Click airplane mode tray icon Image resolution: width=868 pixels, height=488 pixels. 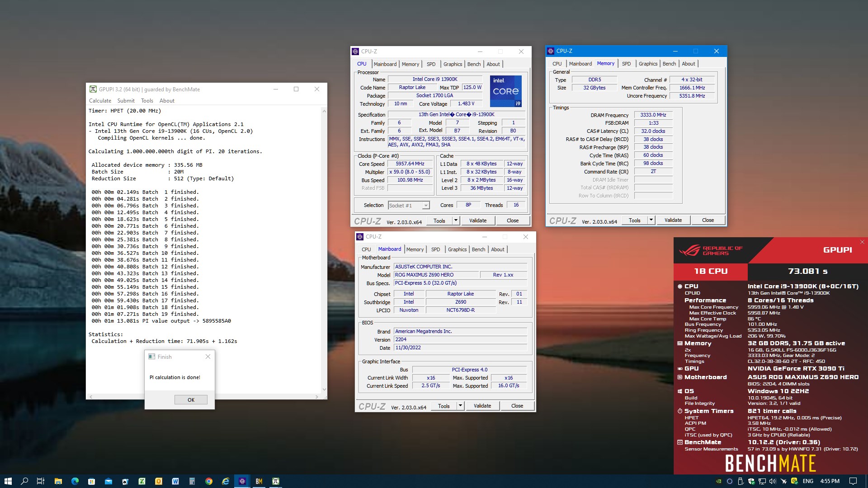click(x=783, y=481)
